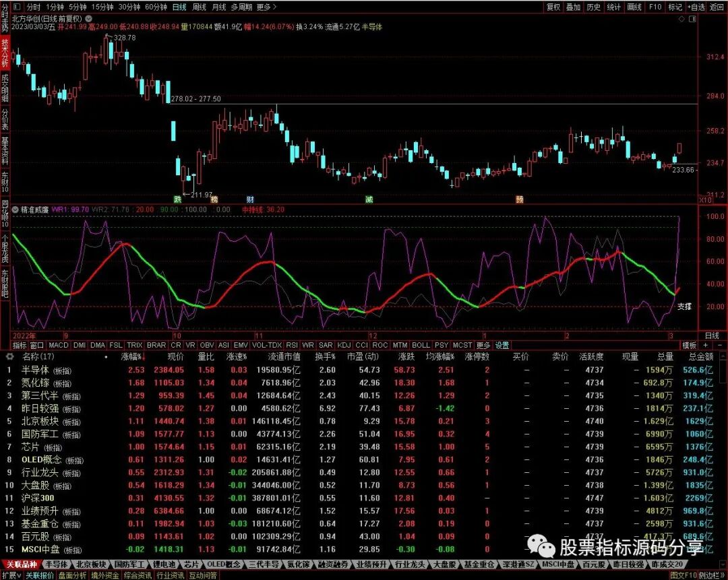The width and height of the screenshot is (728, 580).
Task: Click the diamond icon at chart top-right
Action: click(x=681, y=19)
